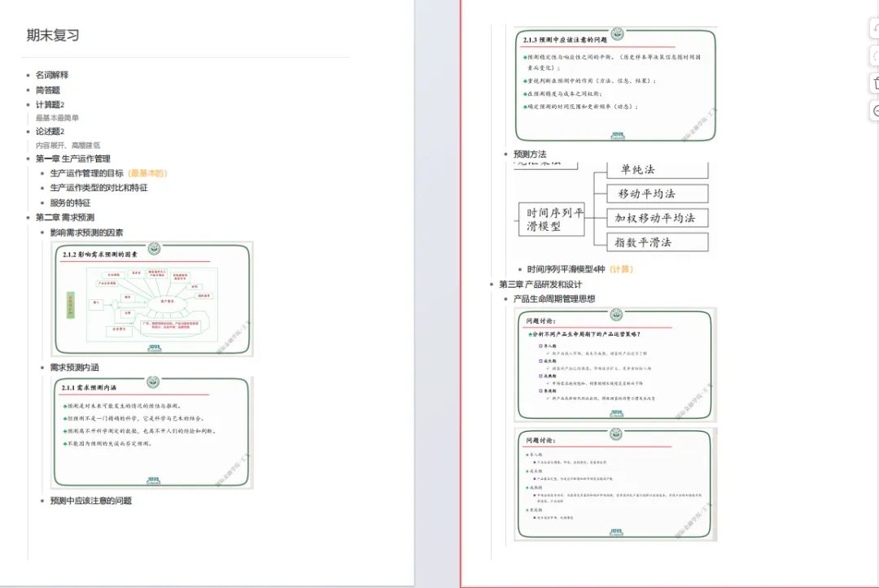Click the bullet item 简答题
Screen dimensions: 879x588
point(48,90)
